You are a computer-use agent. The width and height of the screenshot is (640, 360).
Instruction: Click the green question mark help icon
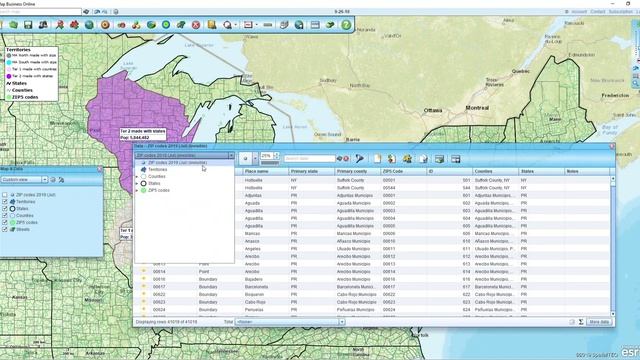point(346,25)
